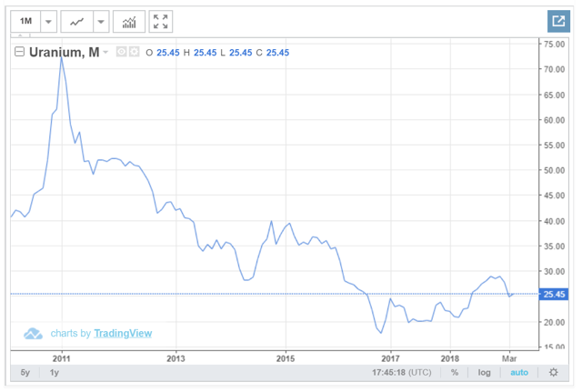Image resolution: width=582 pixels, height=392 pixels.
Task: Select the 5y date range
Action: pos(25,372)
